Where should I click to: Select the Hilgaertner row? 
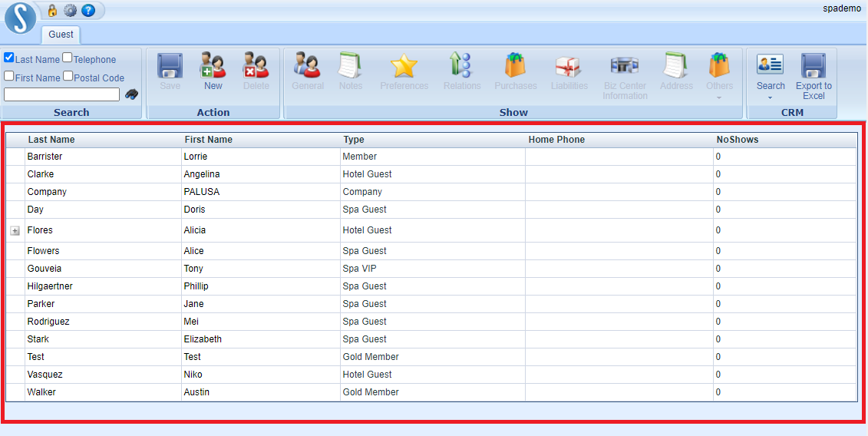coord(431,286)
